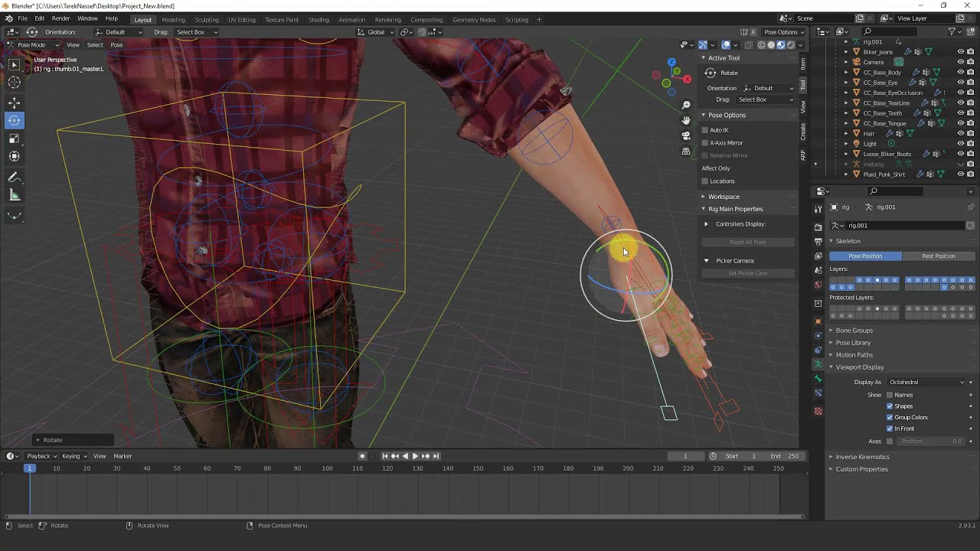Toggle camera view icon in viewport
The width and height of the screenshot is (980, 551).
(686, 135)
